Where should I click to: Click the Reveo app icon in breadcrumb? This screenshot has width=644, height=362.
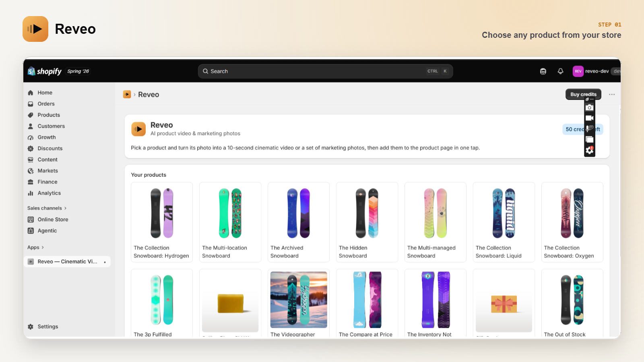tap(127, 94)
